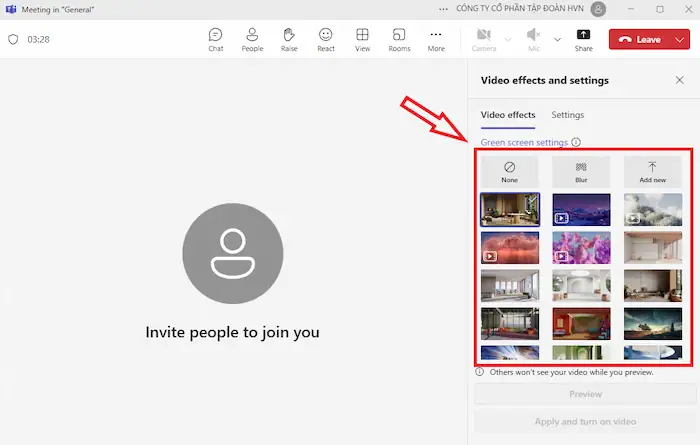This screenshot has width=700, height=445.
Task: Expand the Mic options dropdown arrow
Action: click(555, 39)
